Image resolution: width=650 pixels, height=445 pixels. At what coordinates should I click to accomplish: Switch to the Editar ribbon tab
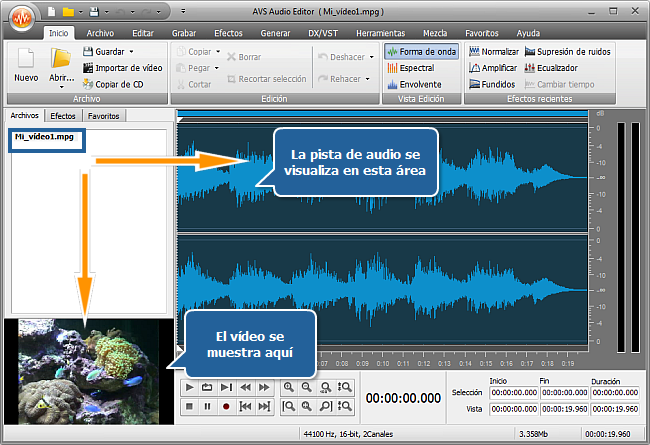coord(143,33)
